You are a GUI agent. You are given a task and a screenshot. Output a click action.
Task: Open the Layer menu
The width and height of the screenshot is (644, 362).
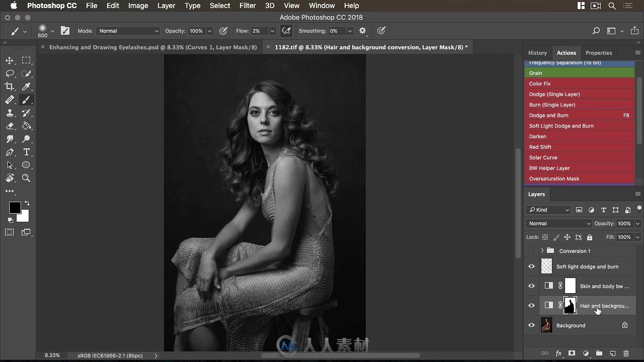pyautogui.click(x=166, y=6)
